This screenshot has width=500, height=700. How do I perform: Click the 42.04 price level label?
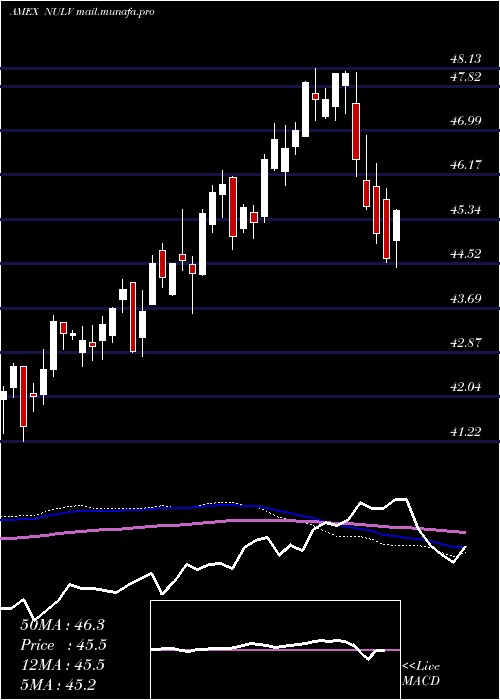click(466, 387)
